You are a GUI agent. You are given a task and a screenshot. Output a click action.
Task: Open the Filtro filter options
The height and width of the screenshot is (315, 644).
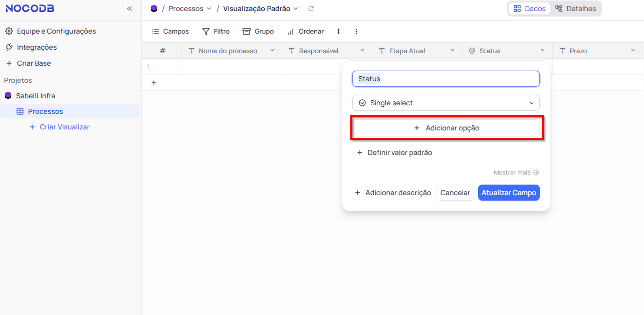[216, 31]
